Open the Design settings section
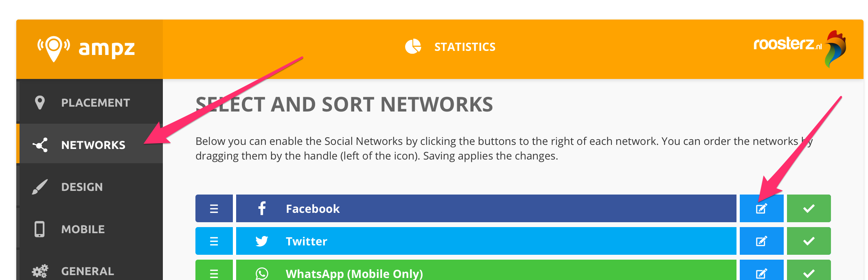The height and width of the screenshot is (280, 868). coord(82,187)
